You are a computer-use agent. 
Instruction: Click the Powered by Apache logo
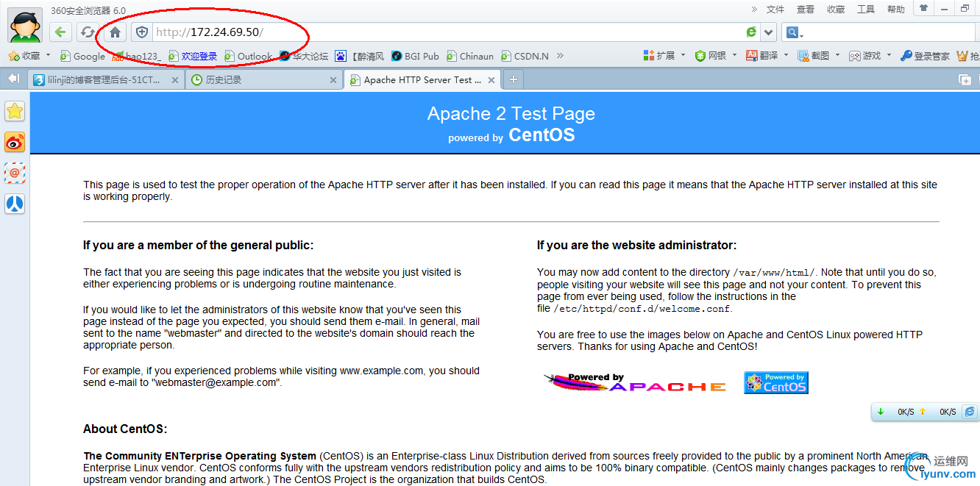(x=634, y=382)
